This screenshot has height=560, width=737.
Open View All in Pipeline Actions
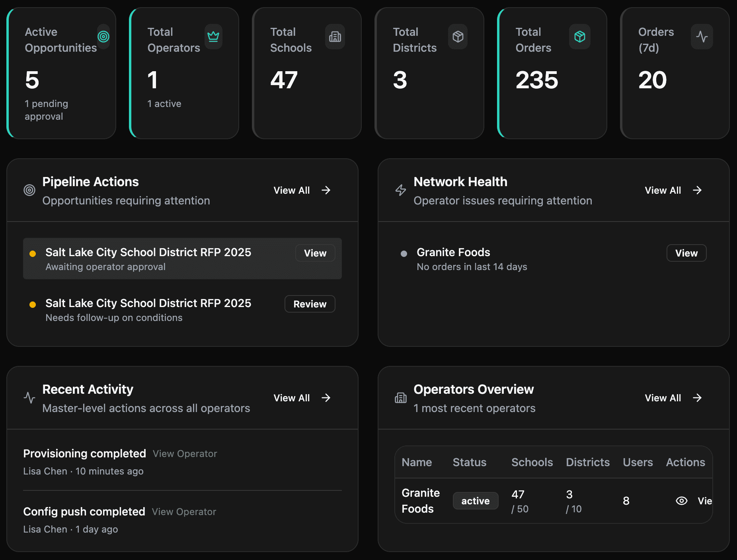(x=301, y=190)
